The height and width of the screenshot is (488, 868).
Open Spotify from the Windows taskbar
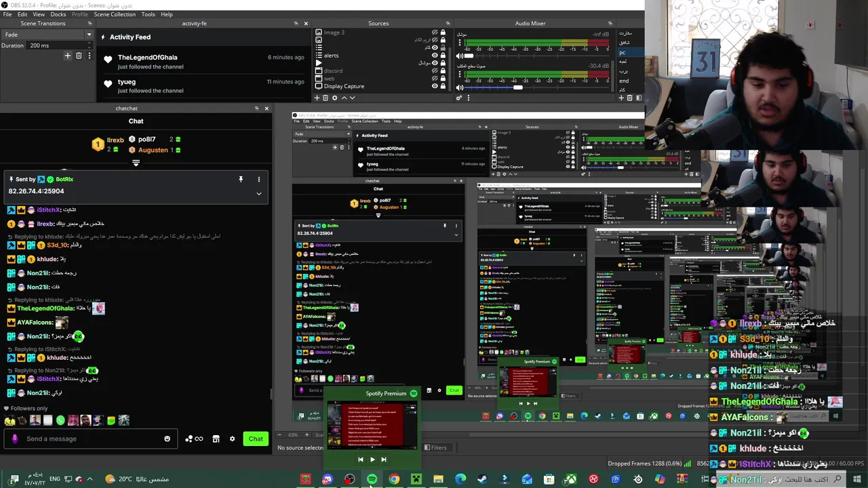click(372, 479)
